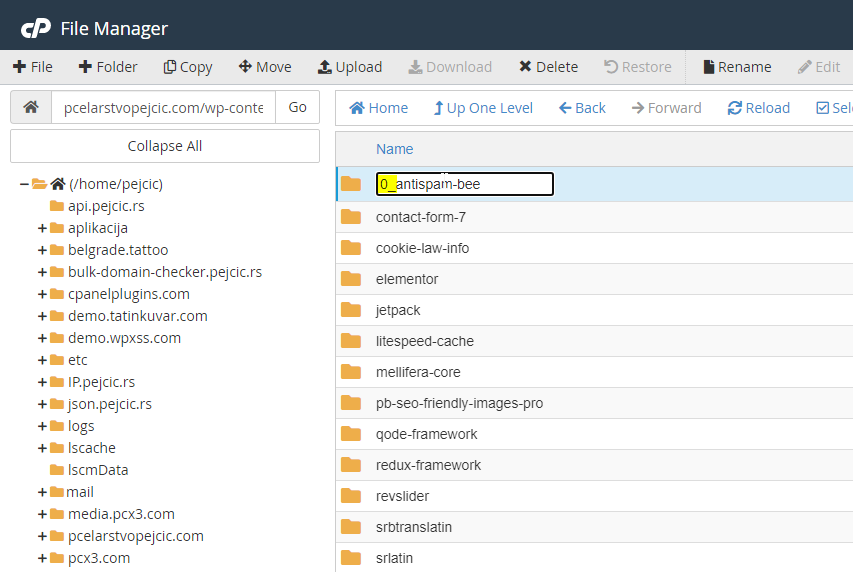This screenshot has width=853, height=572.
Task: Go to Home in navigation bar
Action: point(379,108)
